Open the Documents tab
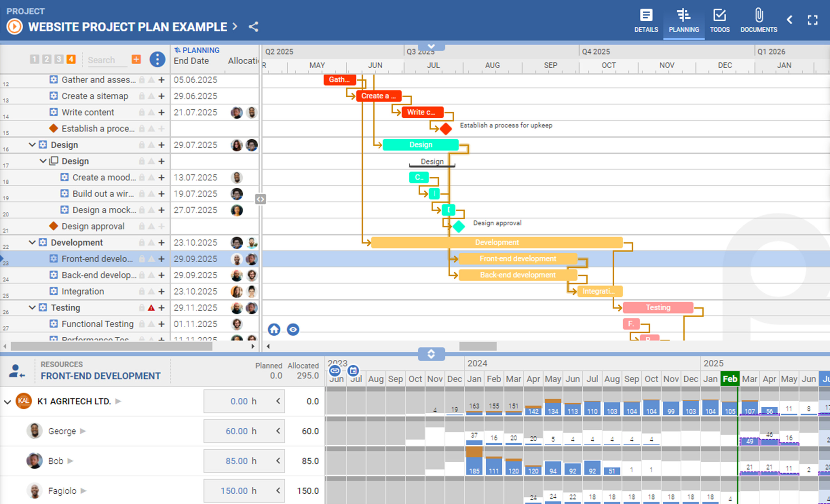This screenshot has height=504, width=830. click(x=759, y=21)
